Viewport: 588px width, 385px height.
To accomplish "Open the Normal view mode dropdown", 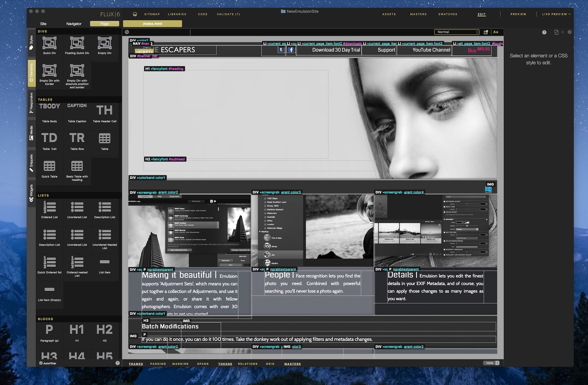I will pyautogui.click(x=457, y=32).
